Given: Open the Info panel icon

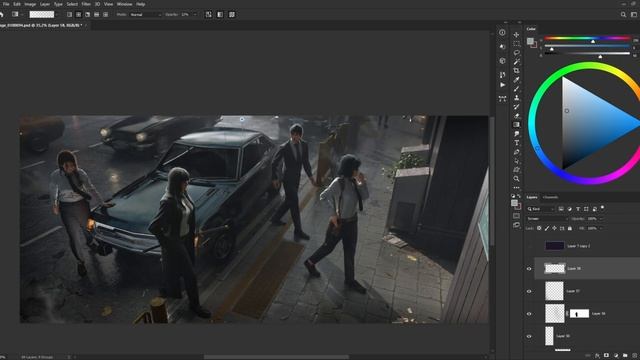Looking at the screenshot, I should [502, 33].
